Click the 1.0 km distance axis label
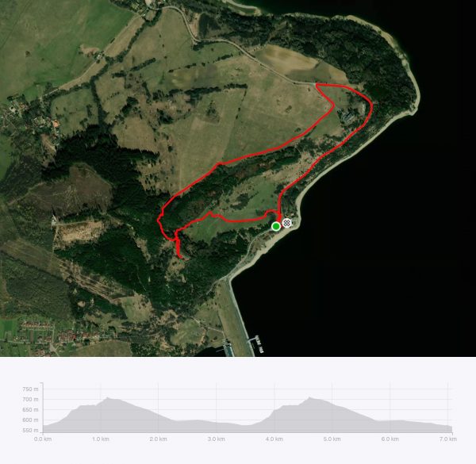476x464 pixels. [x=101, y=439]
